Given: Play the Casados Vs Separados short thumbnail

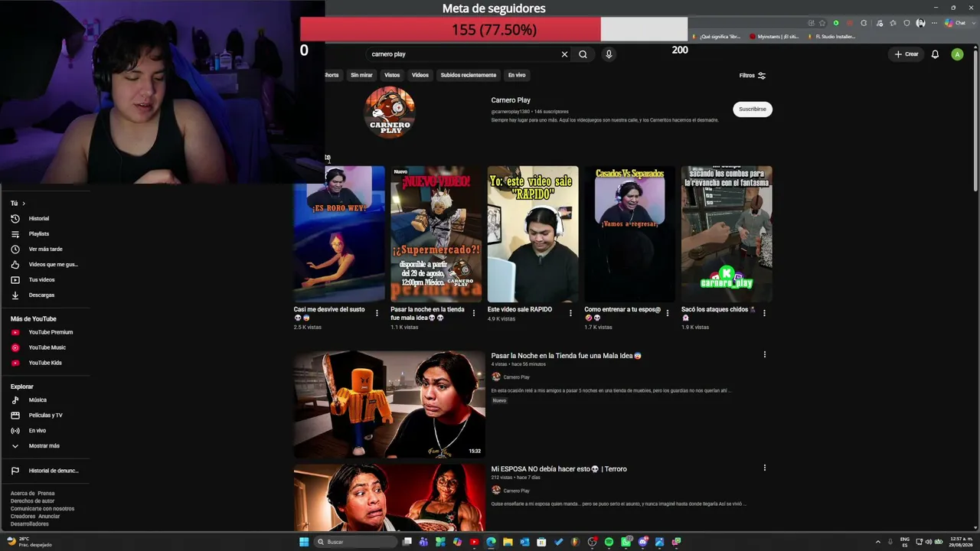Looking at the screenshot, I should 629,234.
